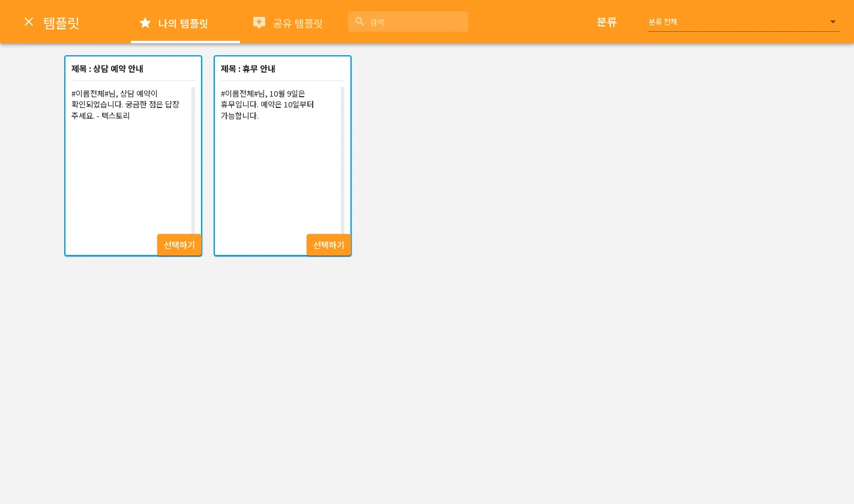Expand the category list using the arrow
Image resolution: width=854 pixels, height=504 pixels.
(x=833, y=22)
